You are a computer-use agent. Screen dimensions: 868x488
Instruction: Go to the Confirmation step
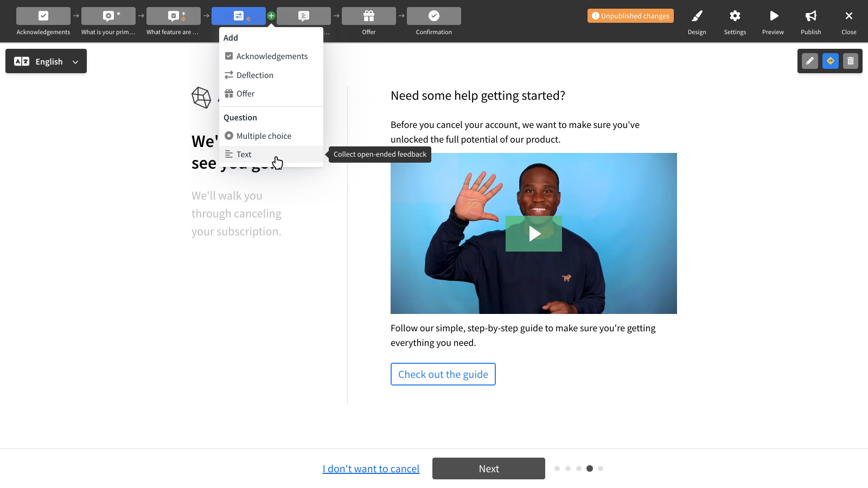(434, 16)
